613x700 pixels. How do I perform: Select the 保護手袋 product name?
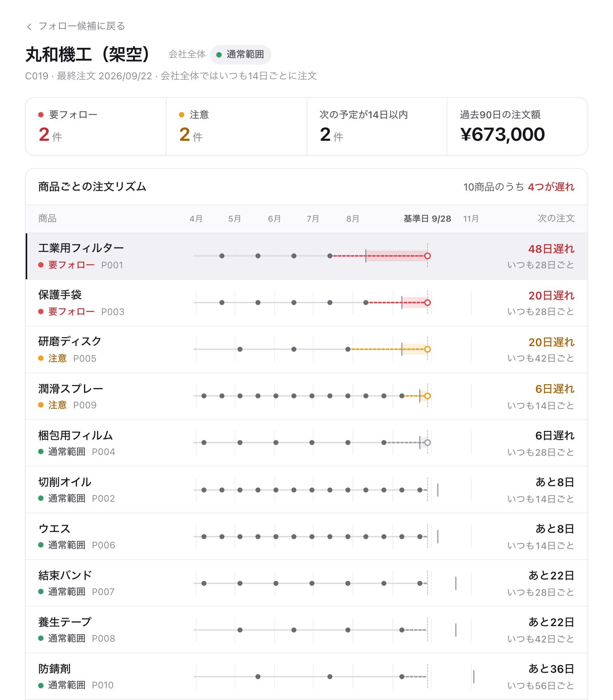tap(60, 295)
